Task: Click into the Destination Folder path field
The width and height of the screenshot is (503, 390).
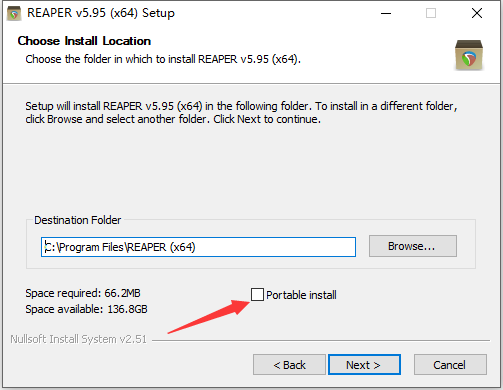Action: click(x=198, y=247)
